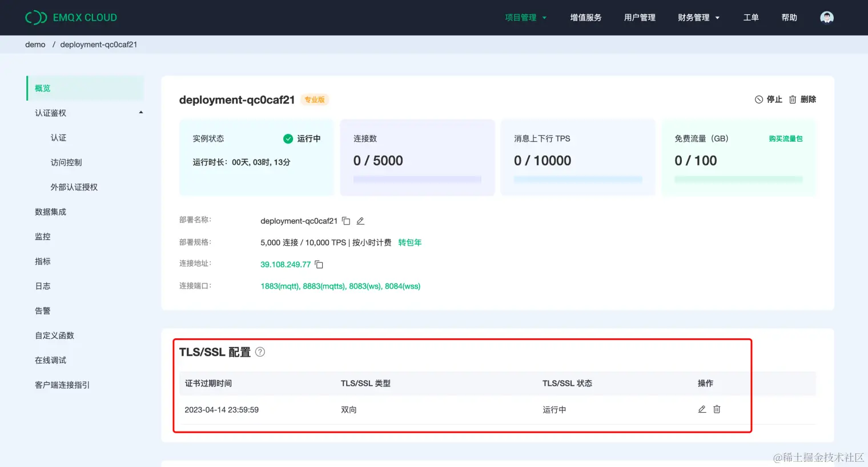This screenshot has height=467, width=868.
Task: Edit the TLS/SSL certificate with the pencil icon
Action: (x=702, y=409)
